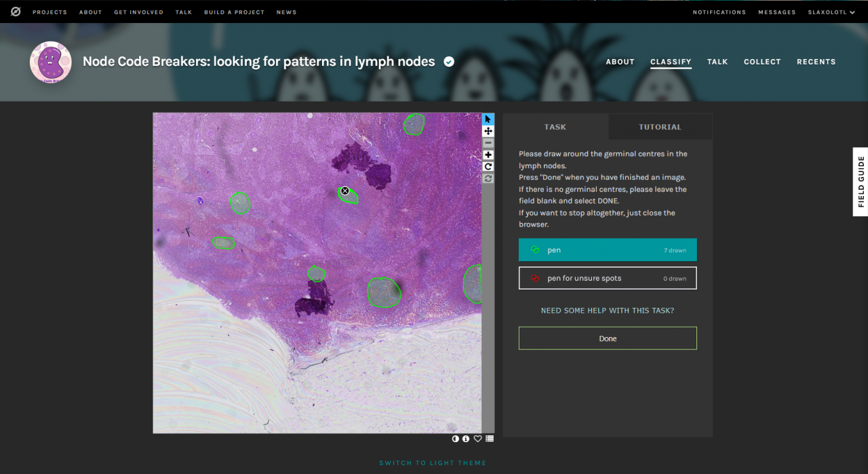Select the pointer annotate tool
The width and height of the screenshot is (868, 474).
488,119
